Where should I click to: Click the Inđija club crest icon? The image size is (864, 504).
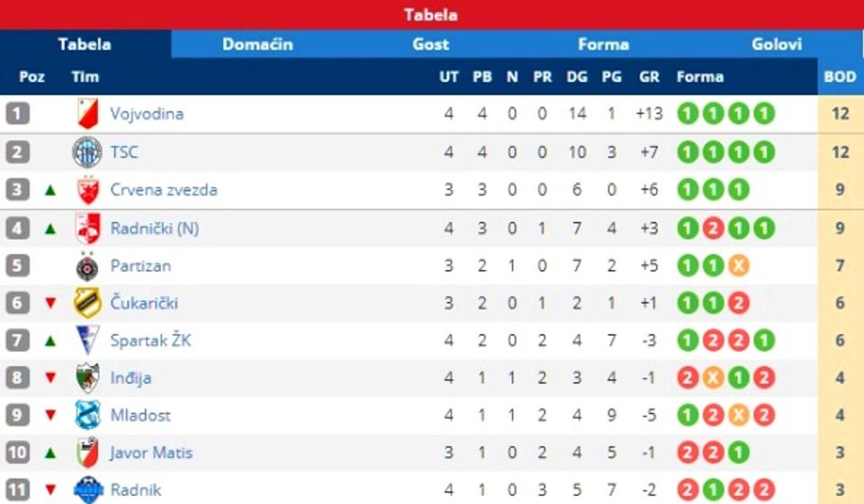(87, 378)
